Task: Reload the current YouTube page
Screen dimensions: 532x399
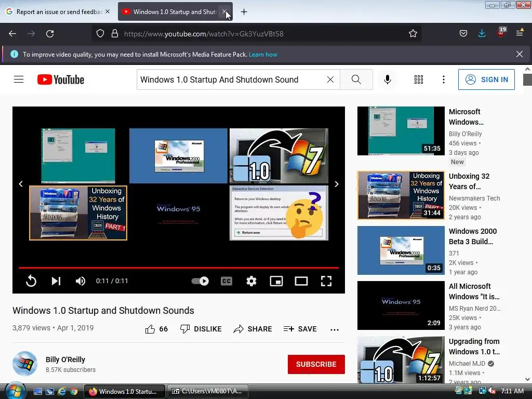Action: tap(50, 34)
